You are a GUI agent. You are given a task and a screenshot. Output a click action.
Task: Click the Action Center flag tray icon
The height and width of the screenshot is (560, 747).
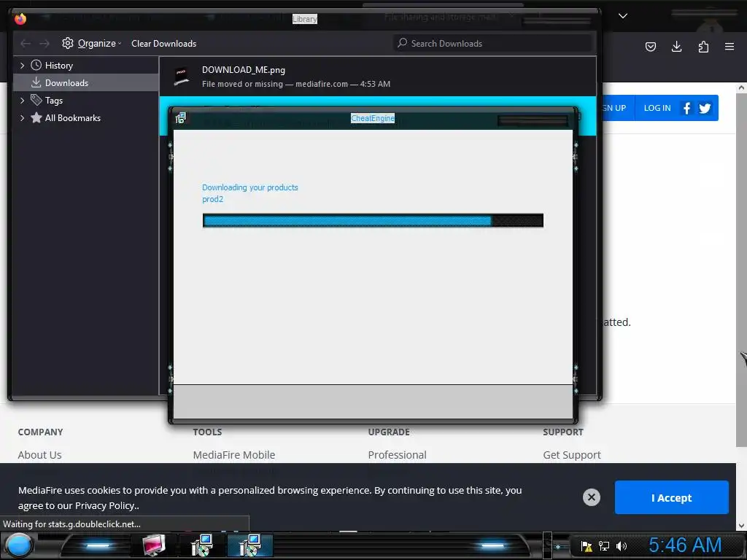pyautogui.click(x=587, y=547)
